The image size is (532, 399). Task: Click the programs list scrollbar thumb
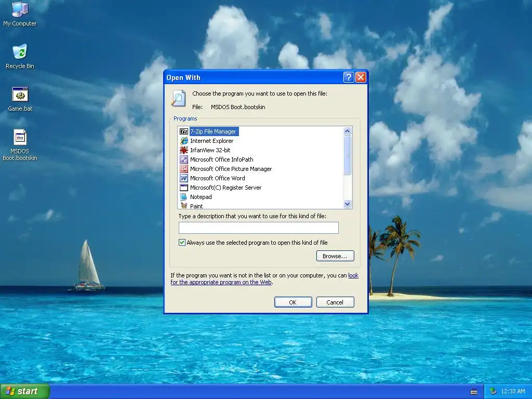(347, 155)
